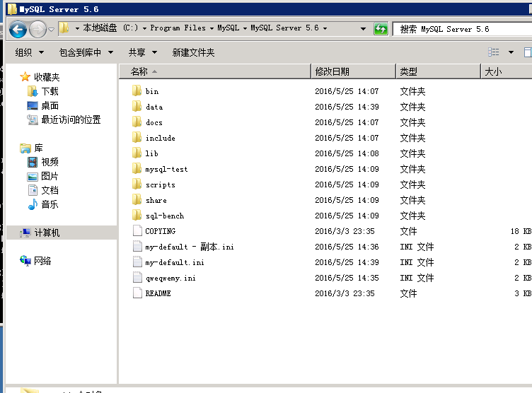Select the my-default.ini file icon

137,262
